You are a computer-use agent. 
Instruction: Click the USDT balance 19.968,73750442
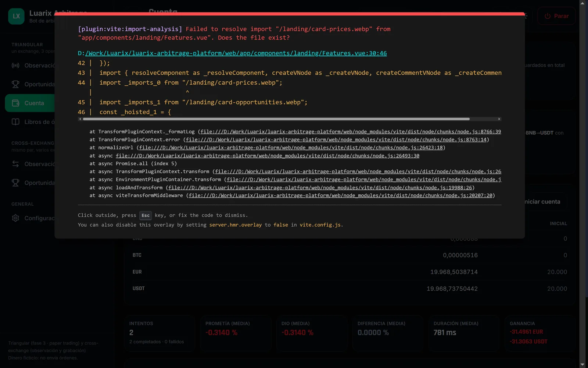(452, 289)
